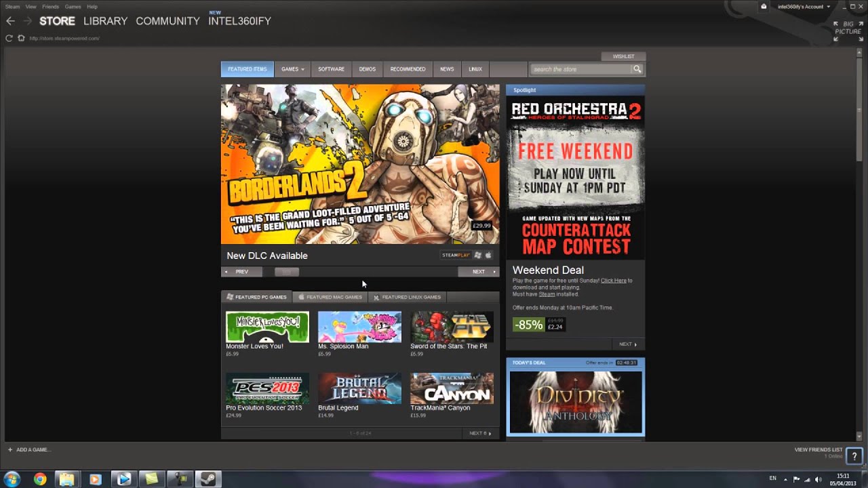Open the Recommended store tab
The height and width of the screenshot is (488, 868).
(x=408, y=69)
